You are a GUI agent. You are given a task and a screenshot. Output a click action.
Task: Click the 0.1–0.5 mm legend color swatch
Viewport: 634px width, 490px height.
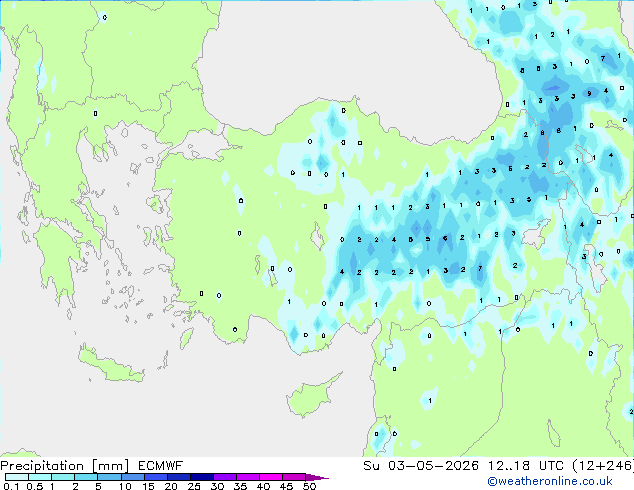[x=17, y=477]
